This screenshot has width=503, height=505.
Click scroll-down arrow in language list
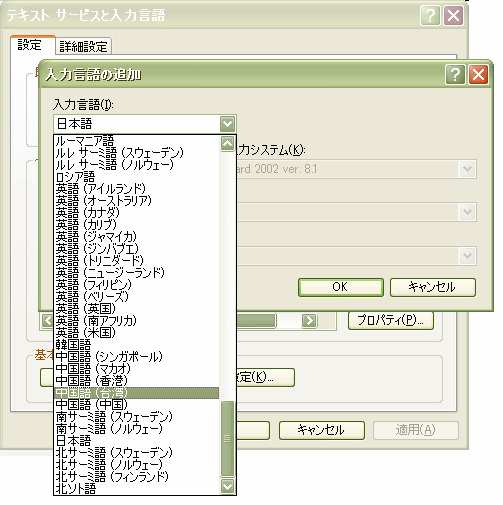[x=227, y=486]
